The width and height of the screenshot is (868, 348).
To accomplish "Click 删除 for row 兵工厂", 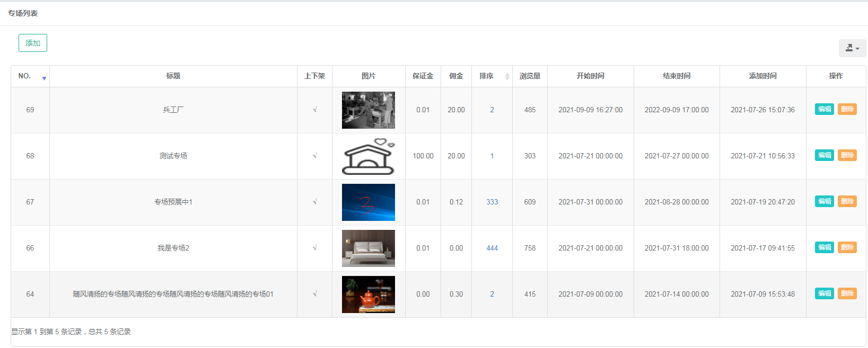I will [847, 109].
